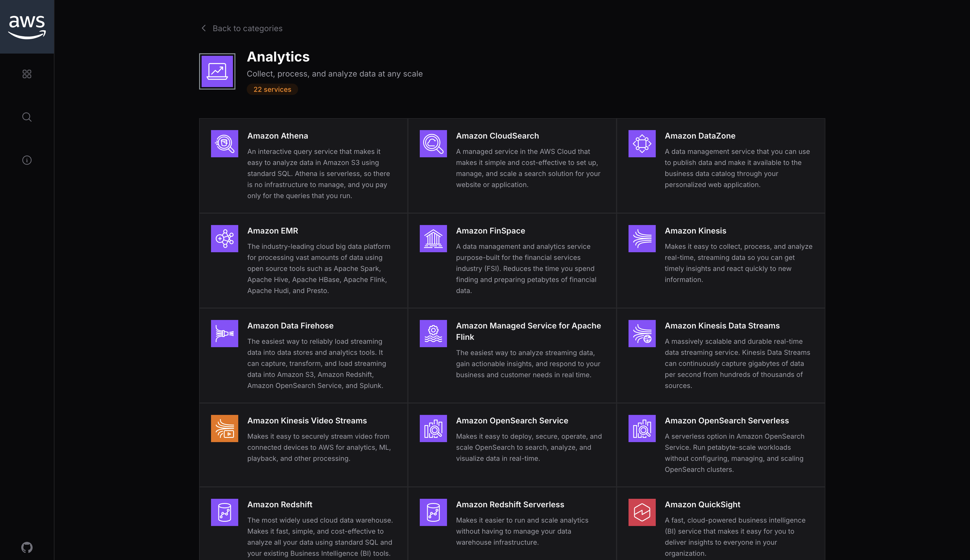Select the Athena description starting 'An interactive query service'
Screen dimensions: 970x560
pos(319,173)
